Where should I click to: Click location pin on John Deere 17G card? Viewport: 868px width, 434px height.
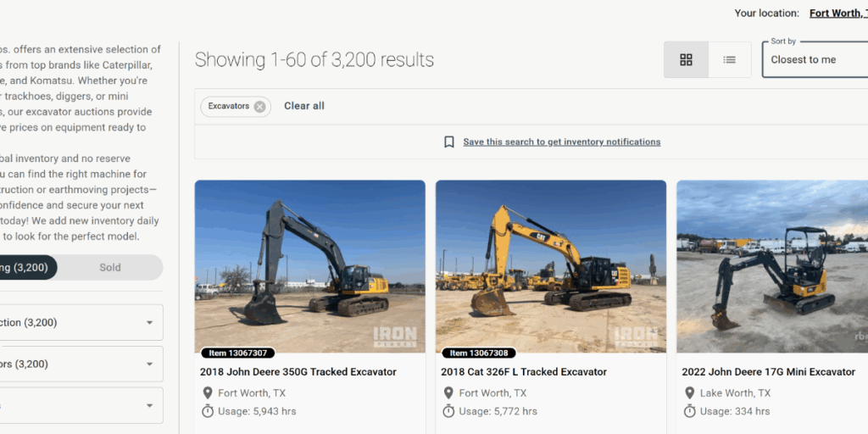pos(689,393)
